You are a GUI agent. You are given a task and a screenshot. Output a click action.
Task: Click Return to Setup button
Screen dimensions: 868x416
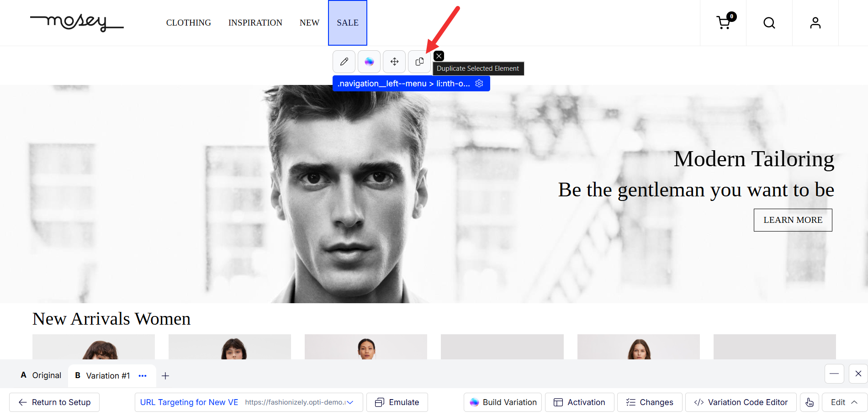pyautogui.click(x=54, y=402)
